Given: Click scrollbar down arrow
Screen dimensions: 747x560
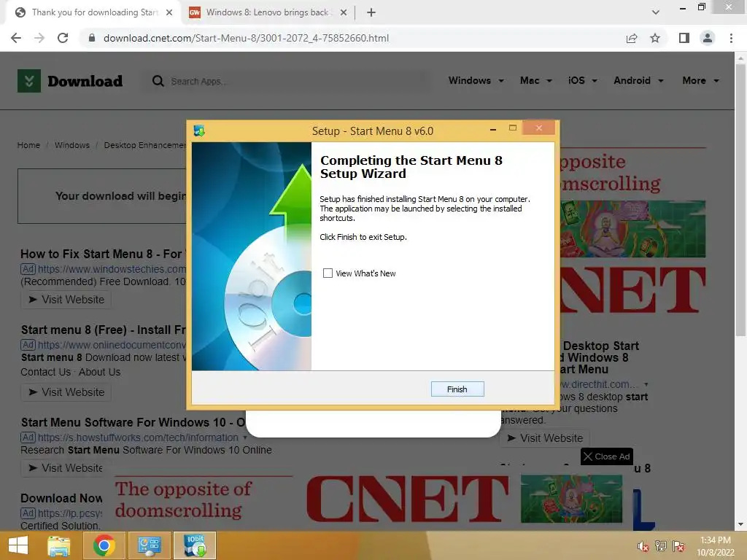Looking at the screenshot, I should tap(740, 524).
